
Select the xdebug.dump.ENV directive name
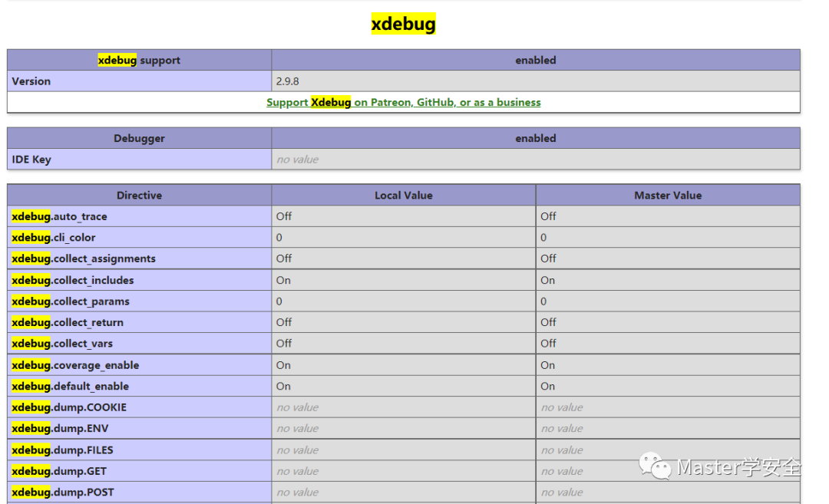click(x=60, y=429)
